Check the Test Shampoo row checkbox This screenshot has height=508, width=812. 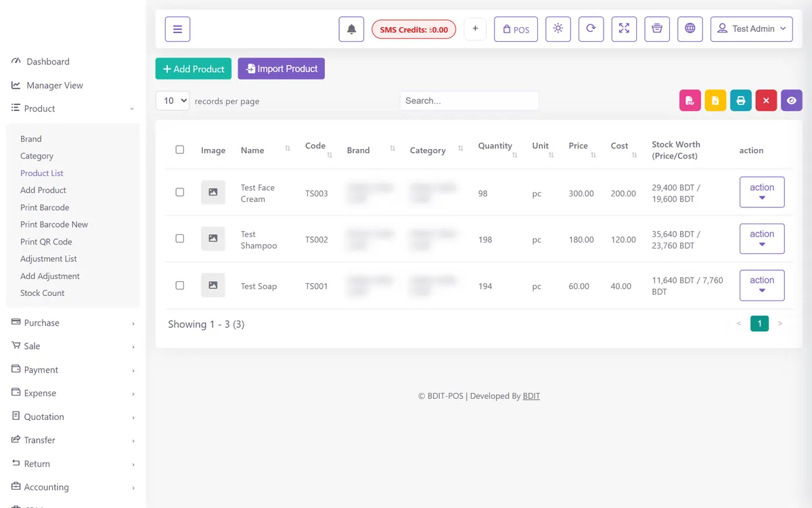click(x=179, y=238)
